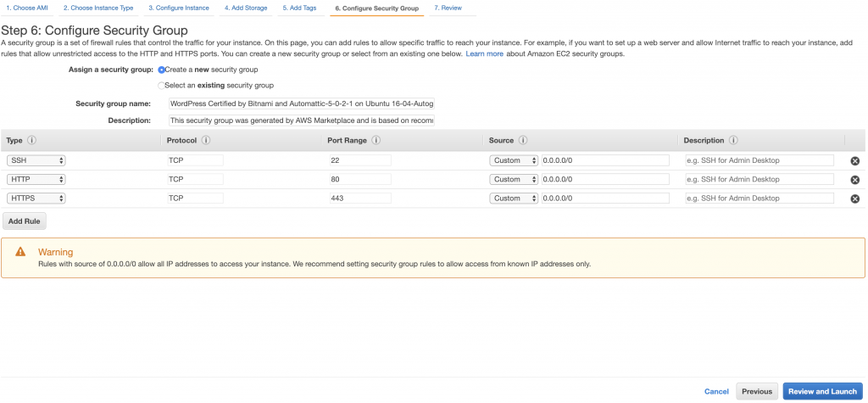Viewport: 868px width, 403px height.
Task: Click the info icon next to Type
Action: pyautogui.click(x=31, y=140)
